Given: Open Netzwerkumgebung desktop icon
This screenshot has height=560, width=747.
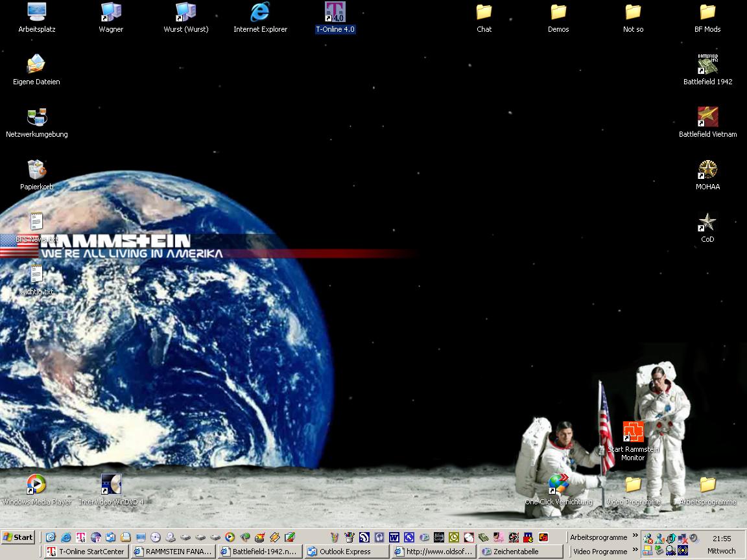Looking at the screenshot, I should tap(37, 122).
